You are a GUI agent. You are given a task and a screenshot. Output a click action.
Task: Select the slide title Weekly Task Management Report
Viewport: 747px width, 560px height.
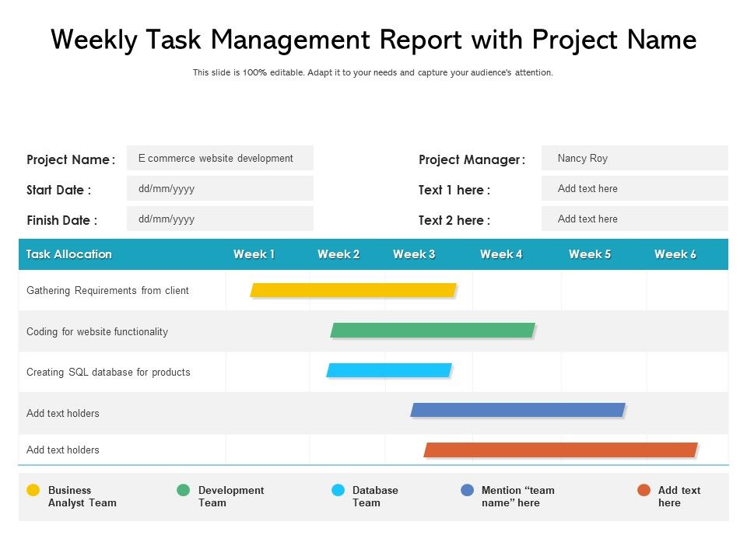tap(373, 40)
